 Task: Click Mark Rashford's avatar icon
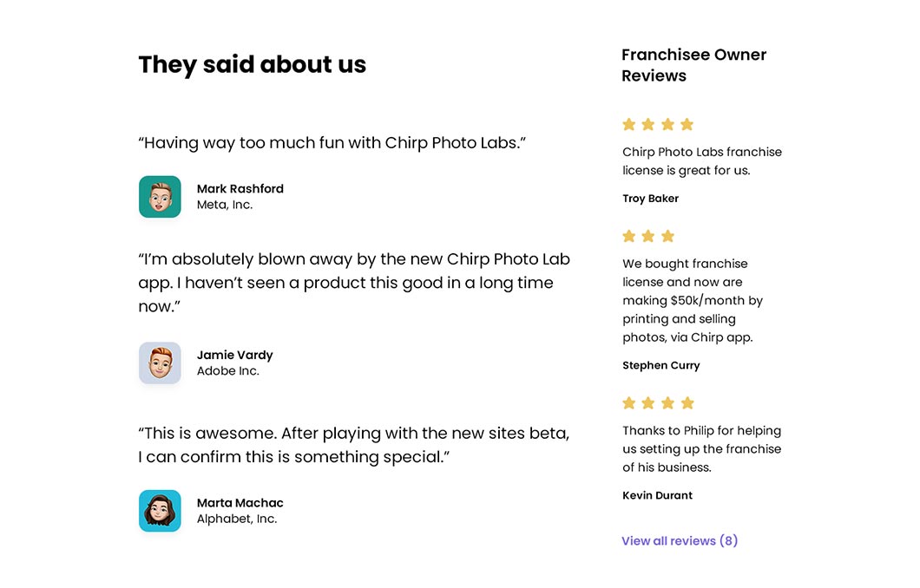[x=160, y=197]
